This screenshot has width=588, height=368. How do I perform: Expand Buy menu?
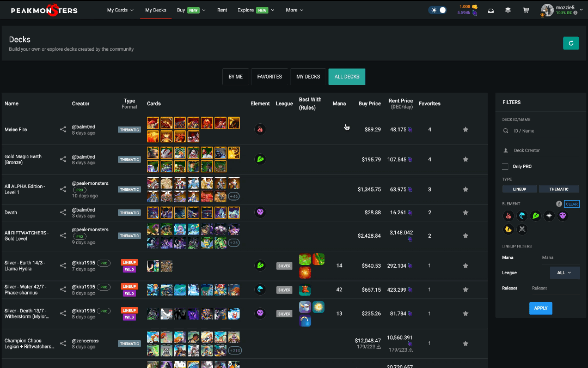191,10
